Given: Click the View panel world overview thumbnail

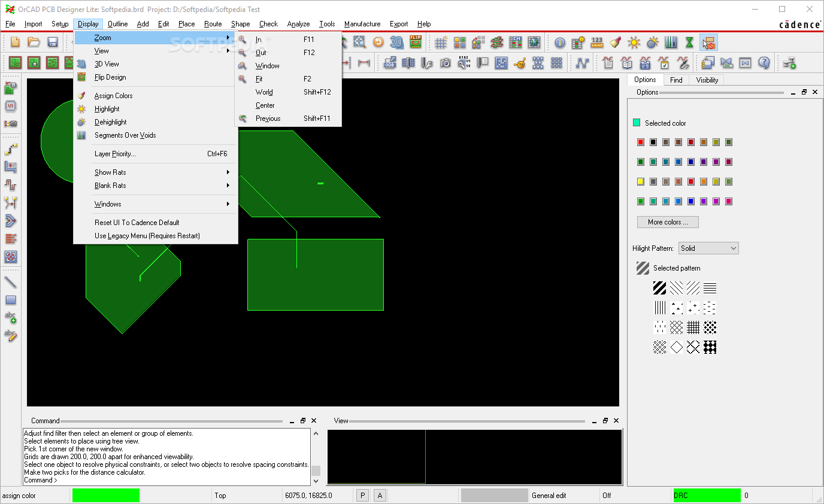Looking at the screenshot, I should tap(475, 457).
